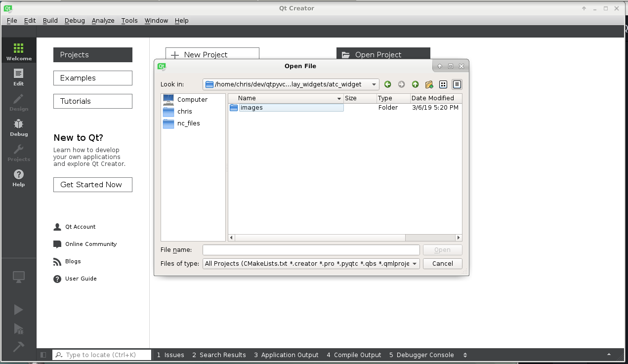This screenshot has height=364, width=628.
Task: Open Qt Account link
Action: (75, 227)
